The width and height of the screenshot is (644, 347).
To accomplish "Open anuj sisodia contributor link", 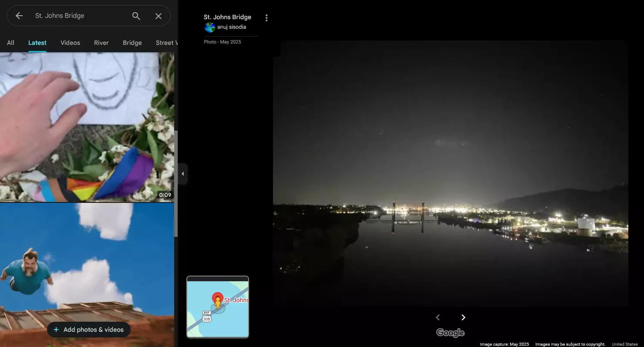I will tap(232, 27).
